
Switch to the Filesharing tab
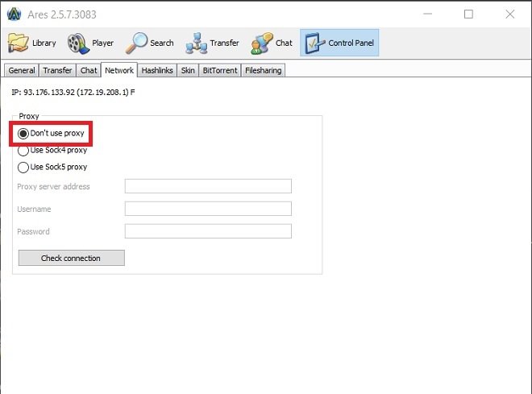tap(264, 71)
